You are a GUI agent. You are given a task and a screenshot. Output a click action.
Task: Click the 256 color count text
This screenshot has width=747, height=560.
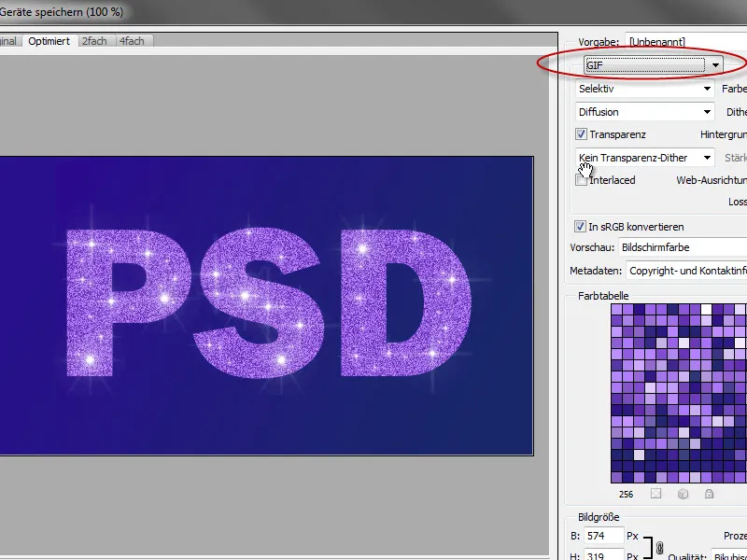tap(626, 495)
